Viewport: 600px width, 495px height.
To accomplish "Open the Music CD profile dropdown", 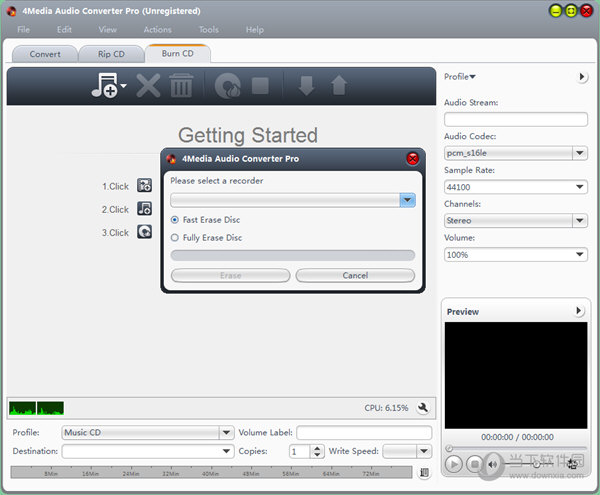I will pyautogui.click(x=226, y=433).
